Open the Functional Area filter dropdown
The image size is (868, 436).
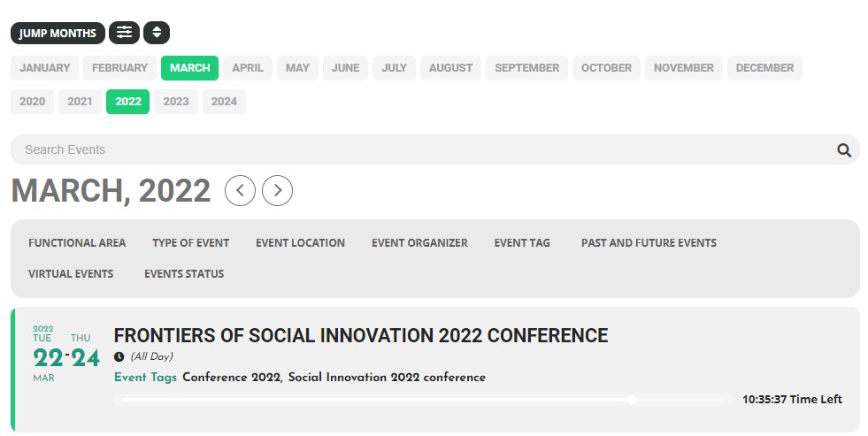(77, 243)
